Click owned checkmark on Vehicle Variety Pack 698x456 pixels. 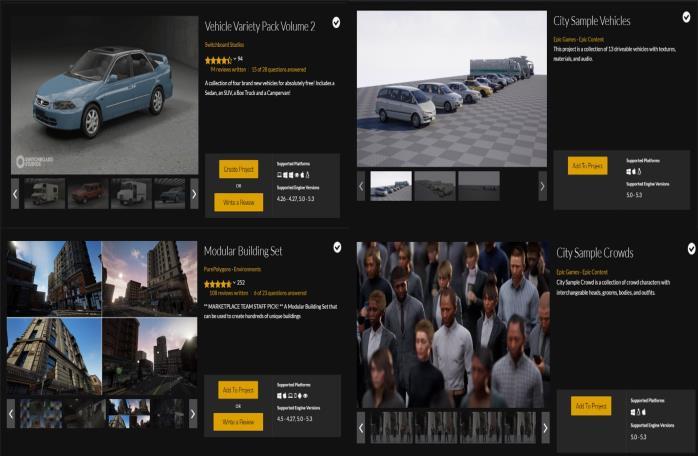(x=336, y=22)
